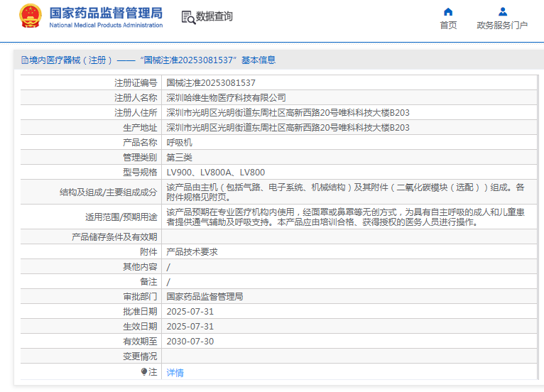Select registration number value 国械注准20253081537 in table
The height and width of the screenshot is (392, 544).
[x=211, y=83]
